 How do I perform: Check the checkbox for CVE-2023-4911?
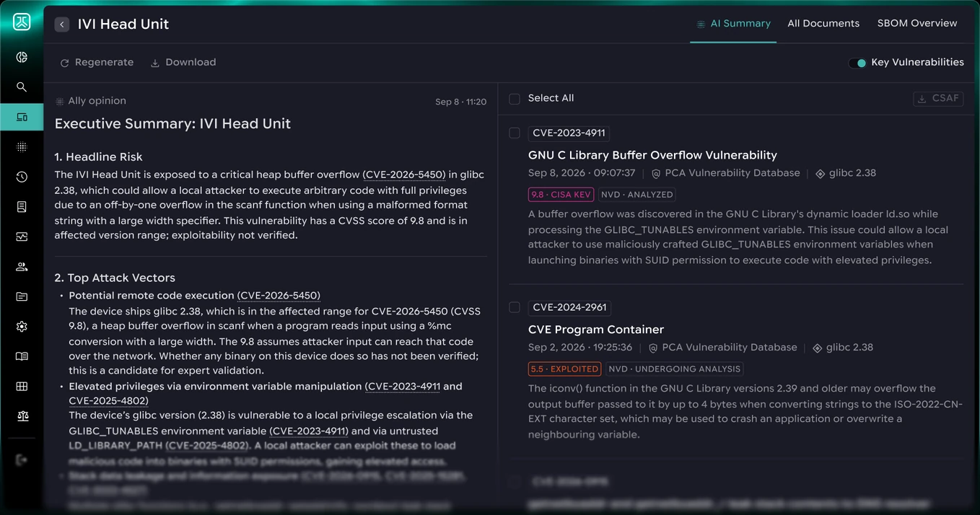515,133
